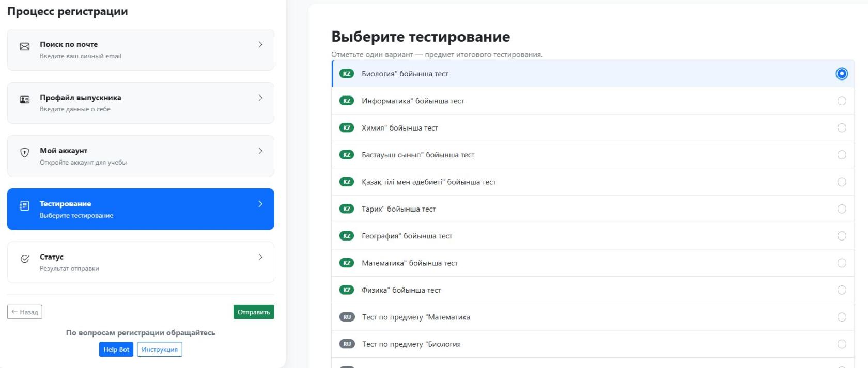868x368 pixels.
Task: Click the Информатика бойынша тест label
Action: click(x=413, y=101)
